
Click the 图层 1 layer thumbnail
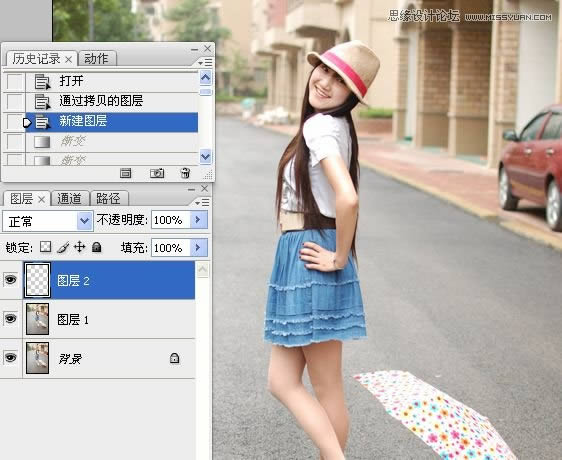pos(38,319)
